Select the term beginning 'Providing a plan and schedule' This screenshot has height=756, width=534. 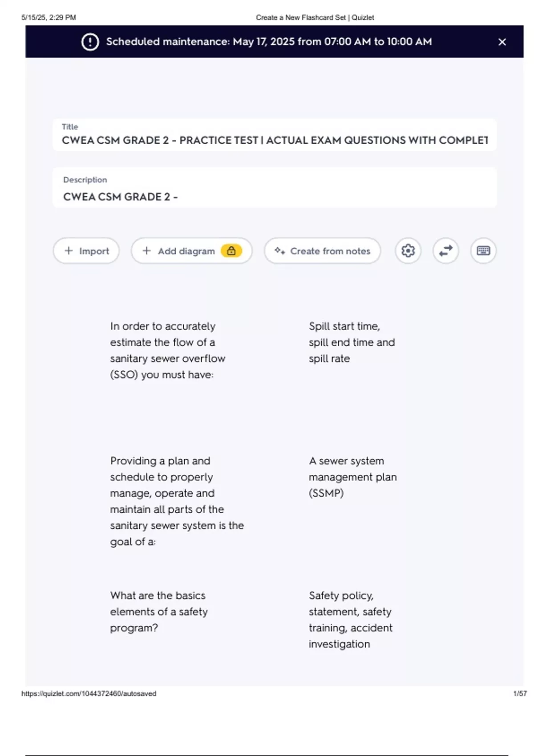click(177, 501)
